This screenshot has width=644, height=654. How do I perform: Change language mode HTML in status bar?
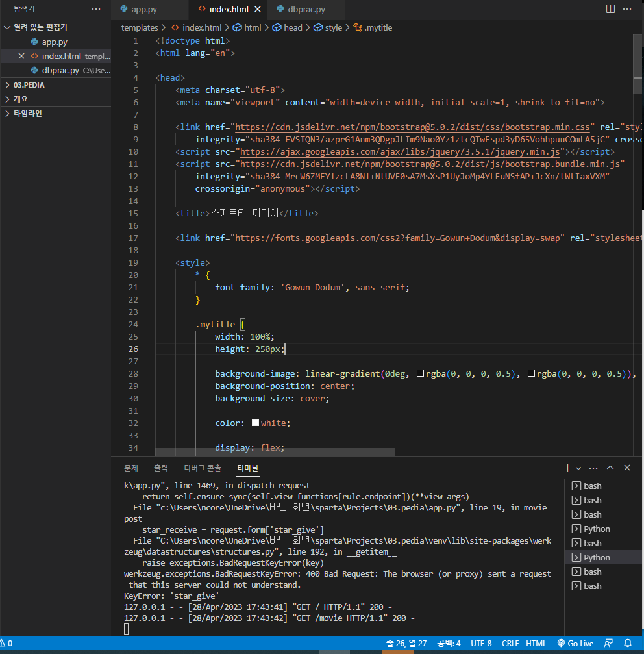tap(536, 643)
